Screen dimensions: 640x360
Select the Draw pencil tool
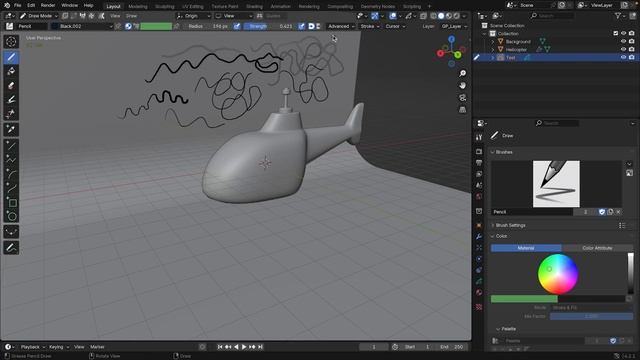click(11, 57)
